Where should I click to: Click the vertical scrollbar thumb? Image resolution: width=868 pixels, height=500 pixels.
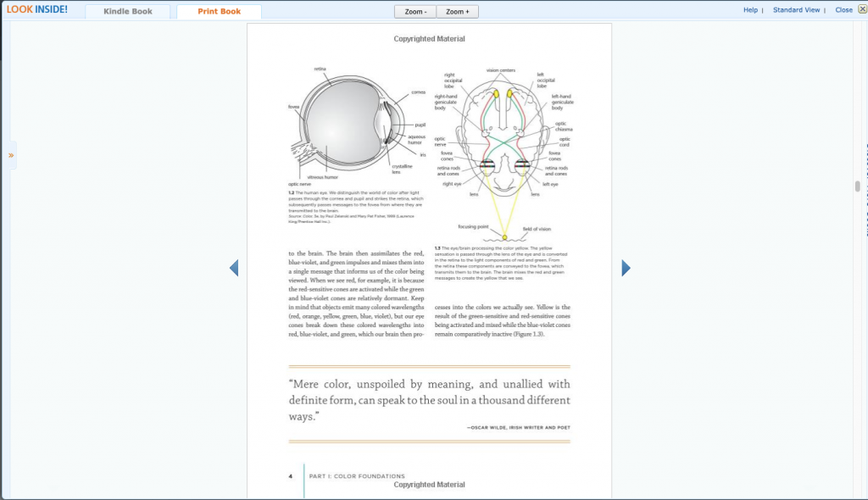pyautogui.click(x=857, y=187)
